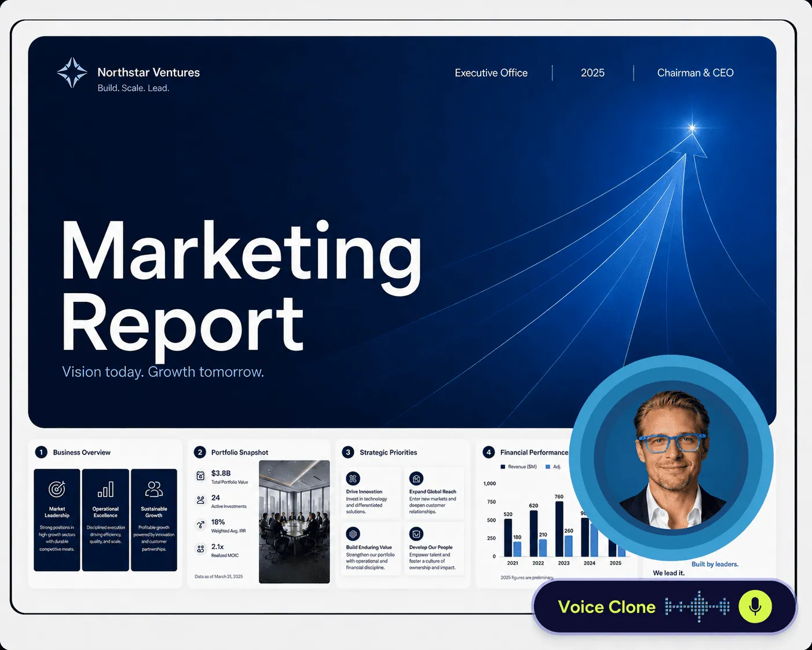Viewport: 812px width, 650px height.
Task: Click the Portfolio Snapshot heading
Action: pos(240,452)
